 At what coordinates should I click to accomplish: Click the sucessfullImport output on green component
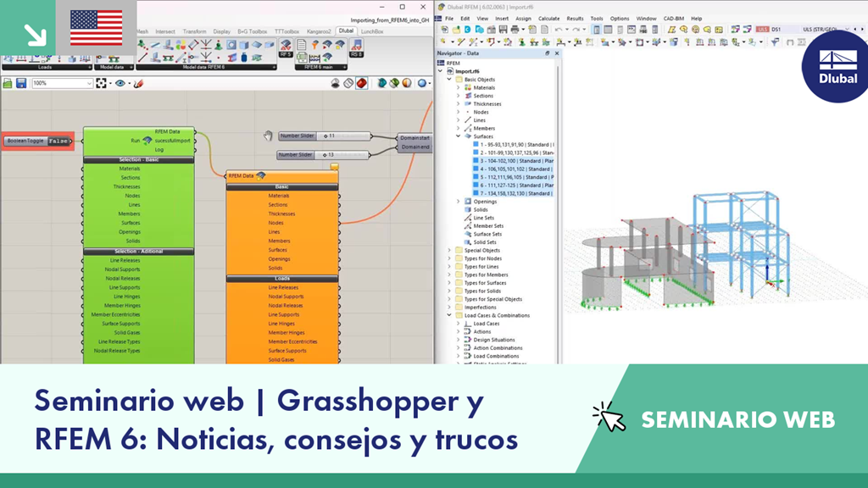point(172,141)
